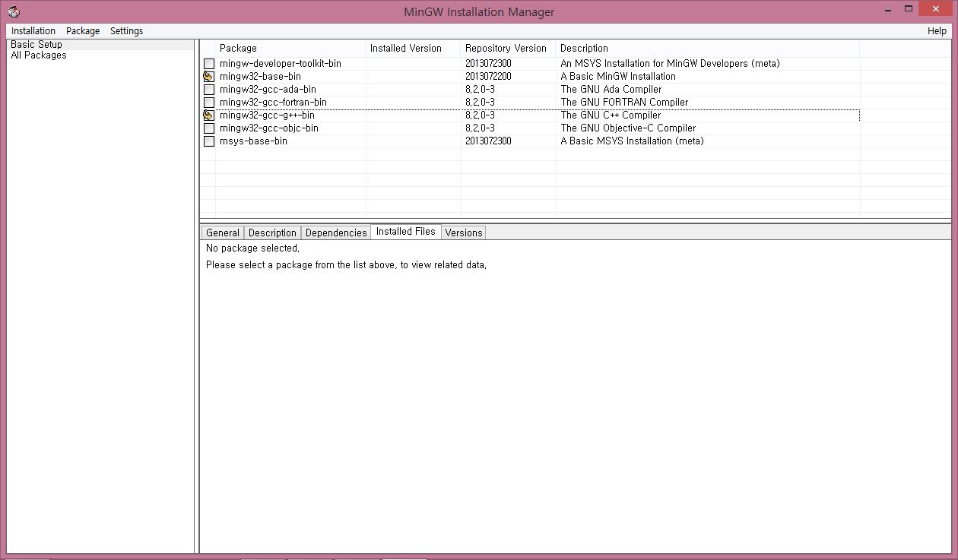Open the Help menu
The width and height of the screenshot is (958, 560).
tap(937, 31)
